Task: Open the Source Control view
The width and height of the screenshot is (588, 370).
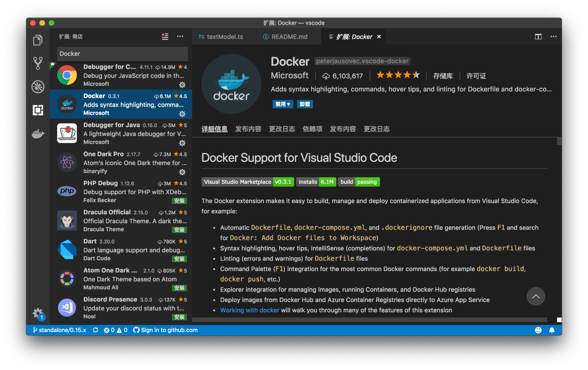Action: point(38,63)
